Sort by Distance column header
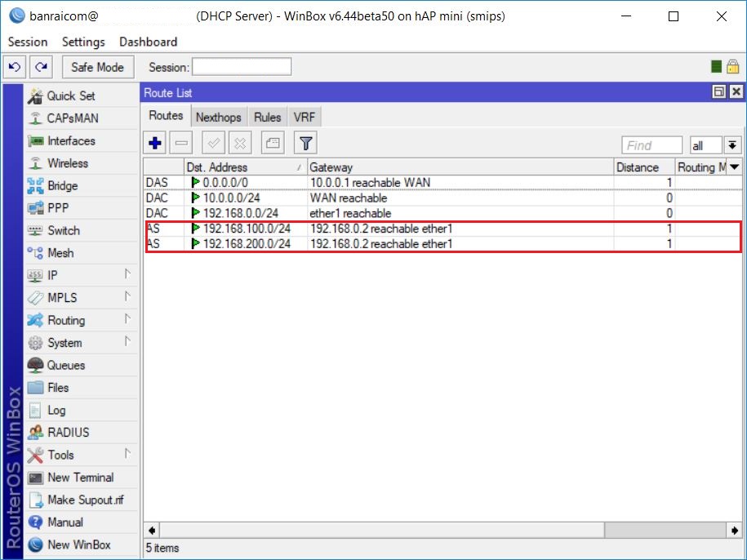 pyautogui.click(x=645, y=167)
